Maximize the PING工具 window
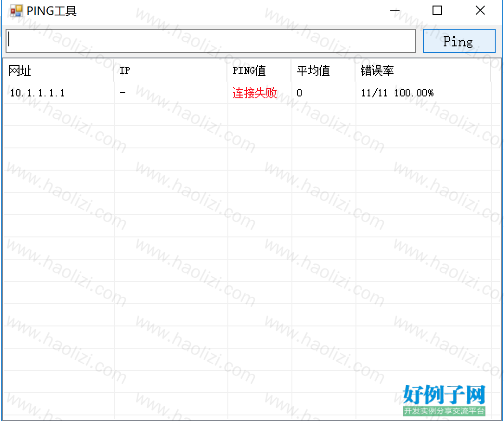The width and height of the screenshot is (504, 421). coord(437,11)
